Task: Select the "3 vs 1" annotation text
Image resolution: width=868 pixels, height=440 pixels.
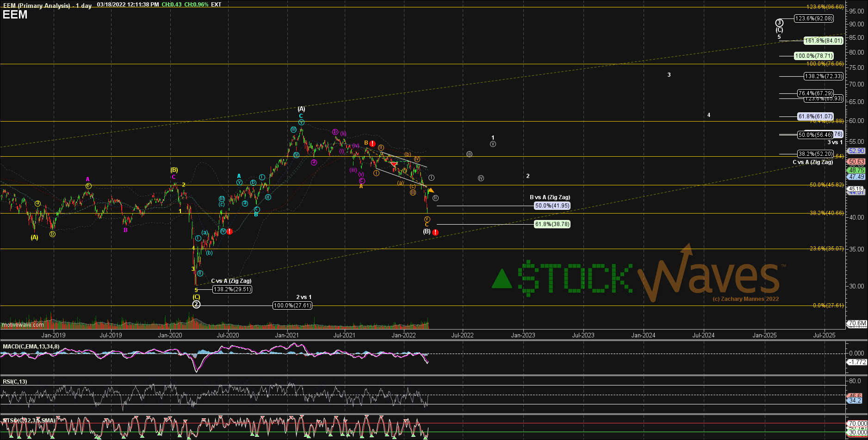Action: 835,142
